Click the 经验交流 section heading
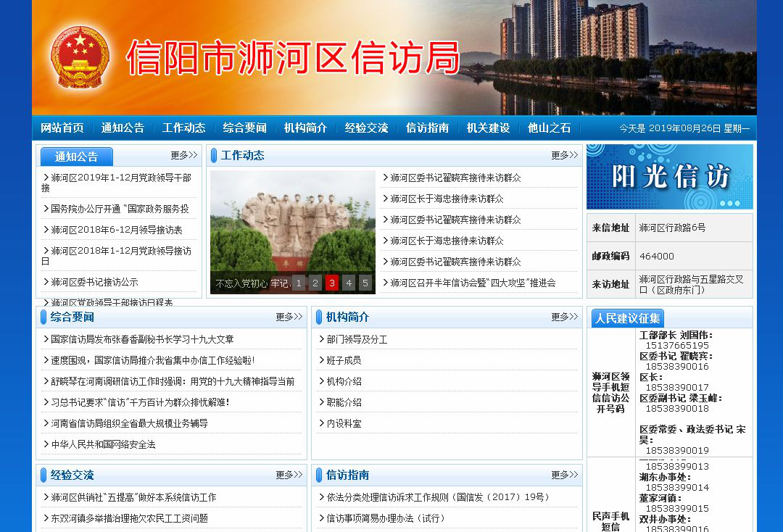This screenshot has width=783, height=532. [72, 475]
